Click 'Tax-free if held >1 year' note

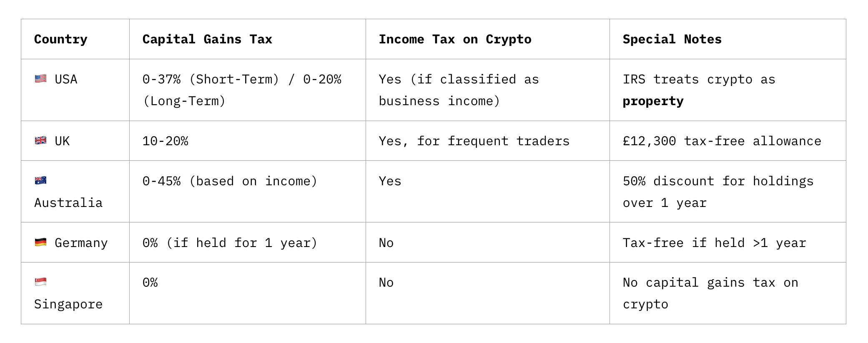click(714, 243)
